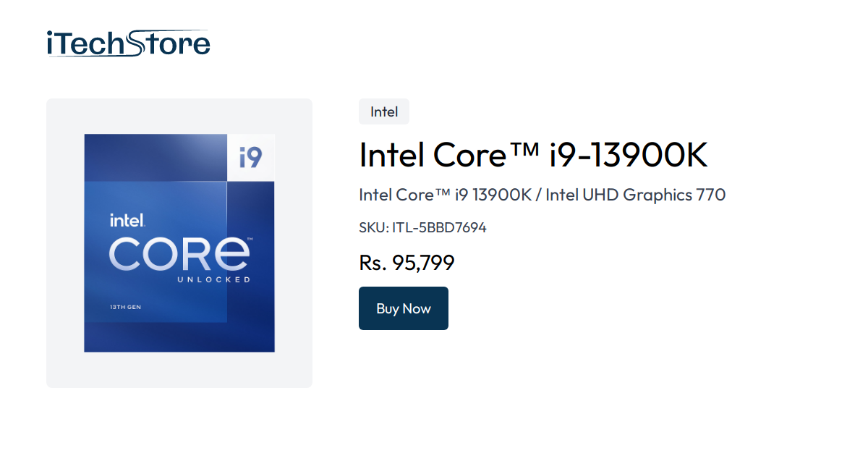Click the price Rs. 95,799
868x456 pixels.
407,262
